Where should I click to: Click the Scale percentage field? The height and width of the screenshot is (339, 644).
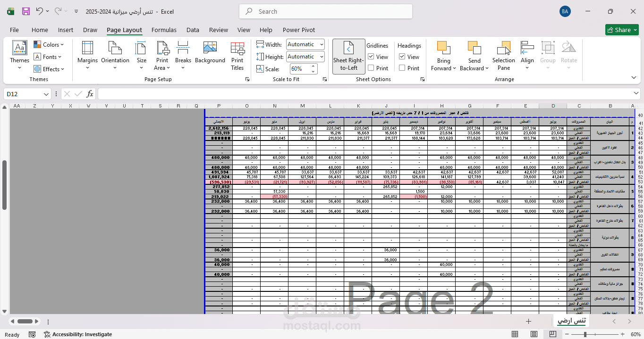299,69
